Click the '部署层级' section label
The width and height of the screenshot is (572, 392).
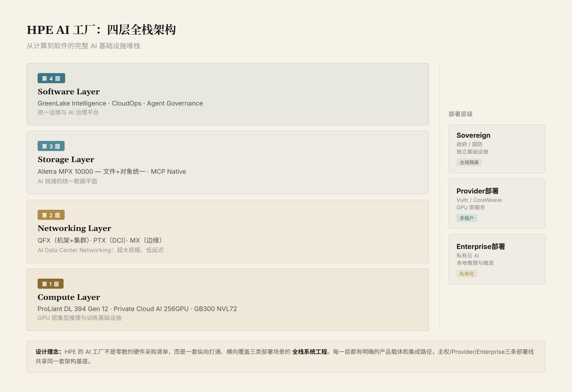tap(461, 114)
